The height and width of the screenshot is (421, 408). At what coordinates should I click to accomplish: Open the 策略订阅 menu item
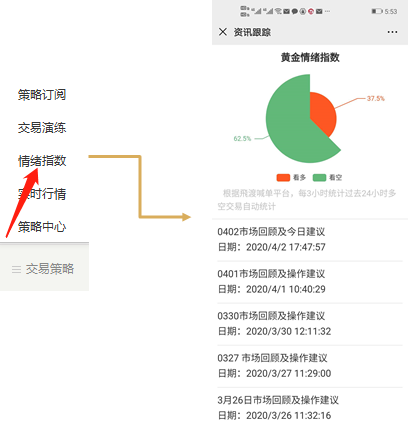[x=42, y=95]
